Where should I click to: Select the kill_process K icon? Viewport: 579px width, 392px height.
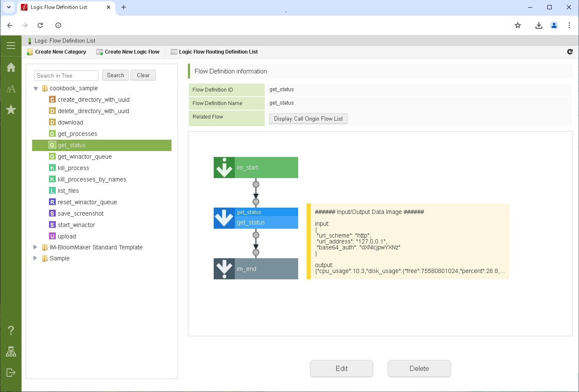coord(52,168)
